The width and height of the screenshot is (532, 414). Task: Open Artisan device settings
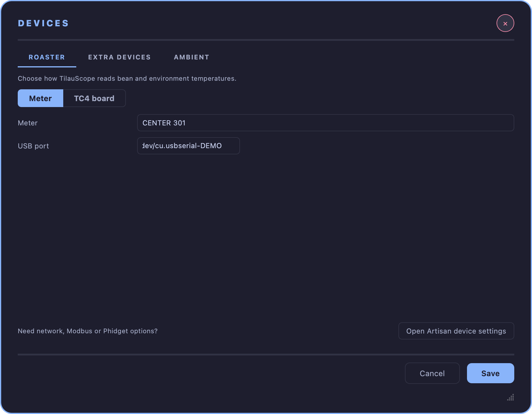[456, 331]
